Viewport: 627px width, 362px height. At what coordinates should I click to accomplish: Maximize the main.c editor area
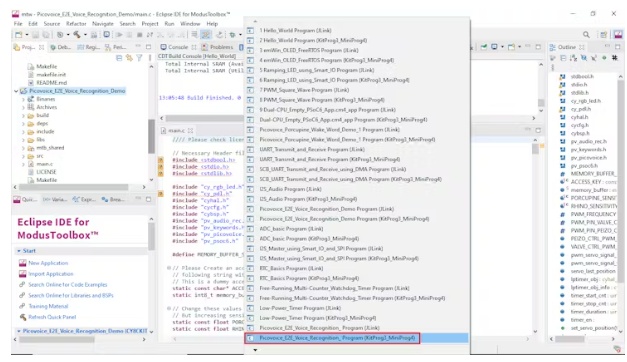pos(538,130)
